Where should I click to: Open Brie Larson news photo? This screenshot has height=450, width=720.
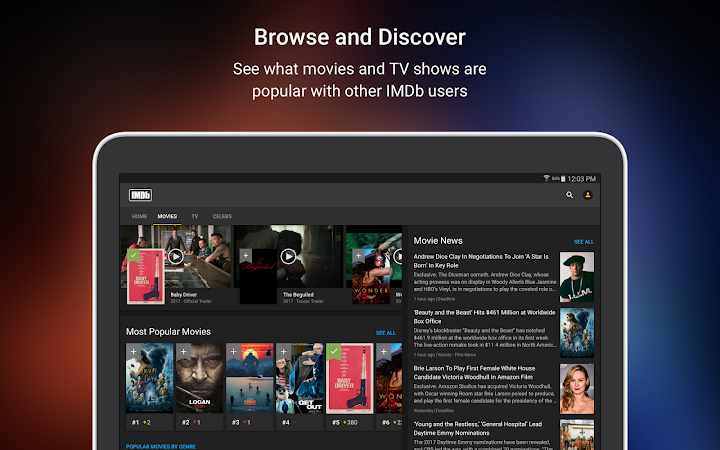click(577, 389)
